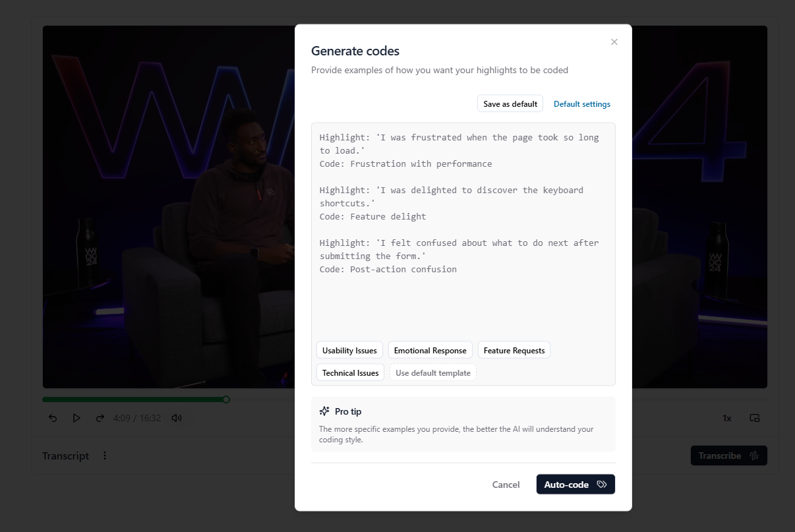Click the tag icon on the Auto-code button
Viewport: 795px width, 532px height.
click(x=601, y=484)
